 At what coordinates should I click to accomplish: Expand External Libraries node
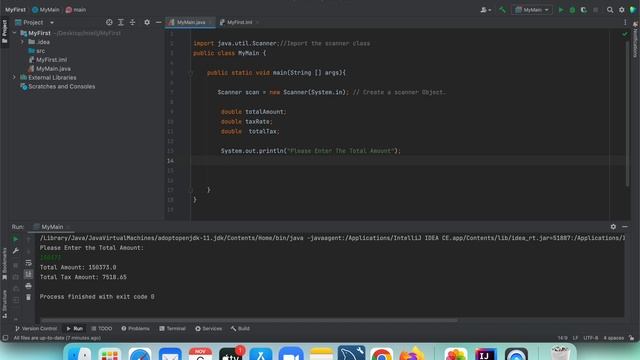tap(14, 78)
